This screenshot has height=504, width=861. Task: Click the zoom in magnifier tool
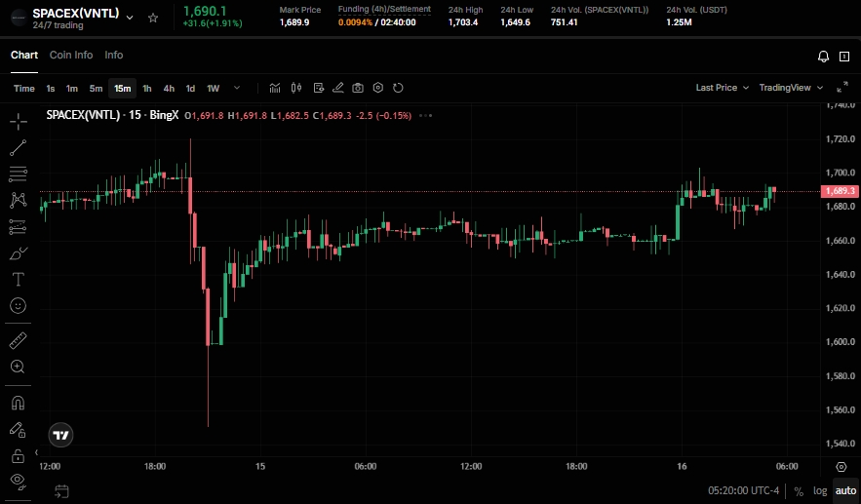click(18, 367)
